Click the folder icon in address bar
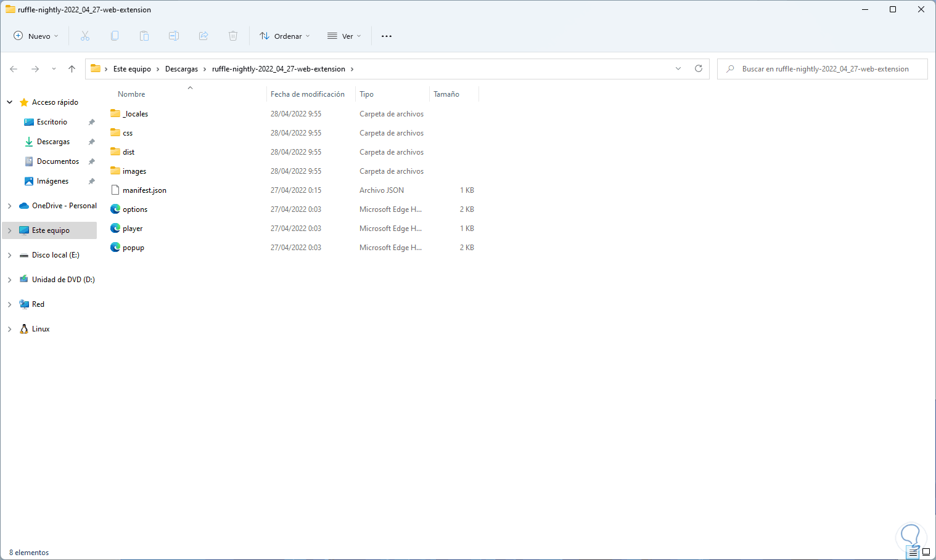 point(96,68)
